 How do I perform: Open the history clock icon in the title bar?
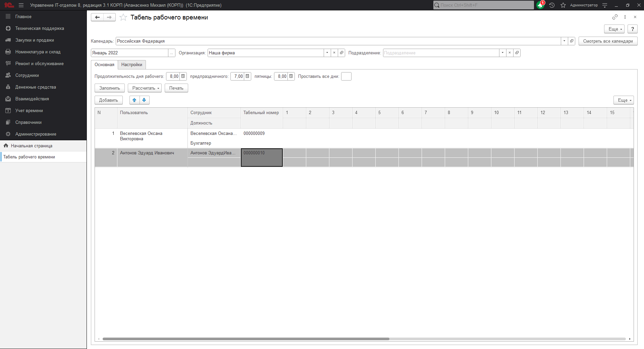552,5
